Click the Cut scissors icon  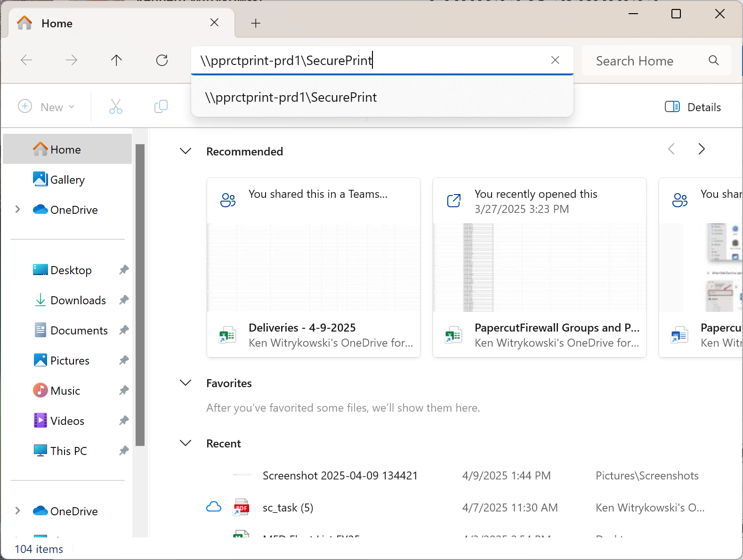pos(116,107)
